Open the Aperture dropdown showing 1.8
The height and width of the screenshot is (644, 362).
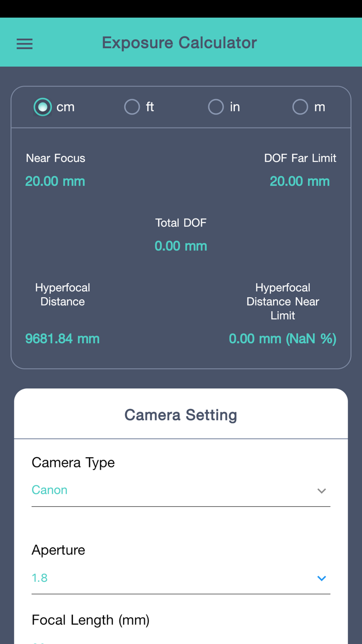[181, 578]
